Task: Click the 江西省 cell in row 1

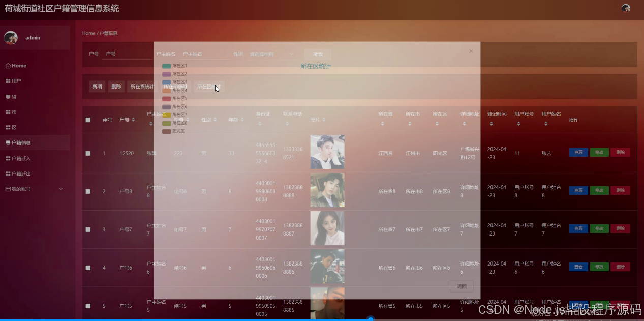Action: coord(385,153)
